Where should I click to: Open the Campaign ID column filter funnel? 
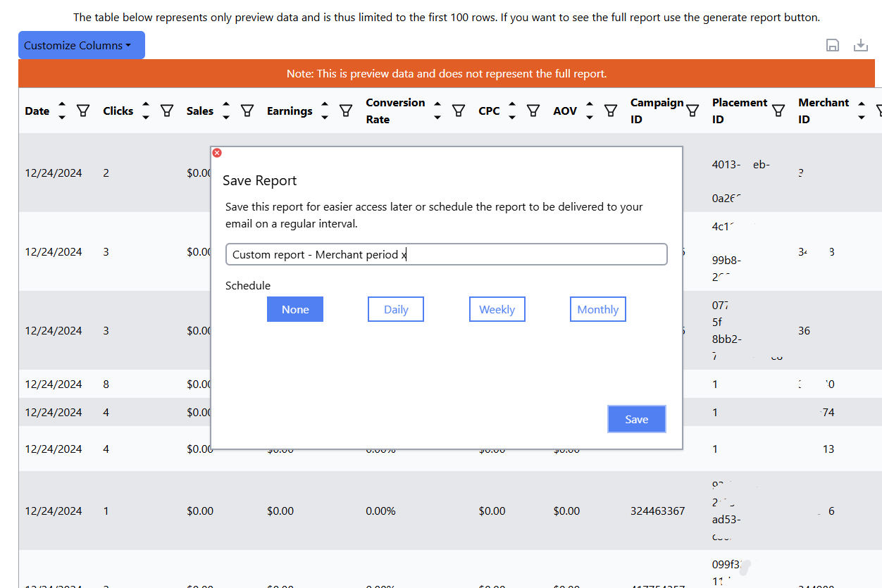[x=692, y=111]
